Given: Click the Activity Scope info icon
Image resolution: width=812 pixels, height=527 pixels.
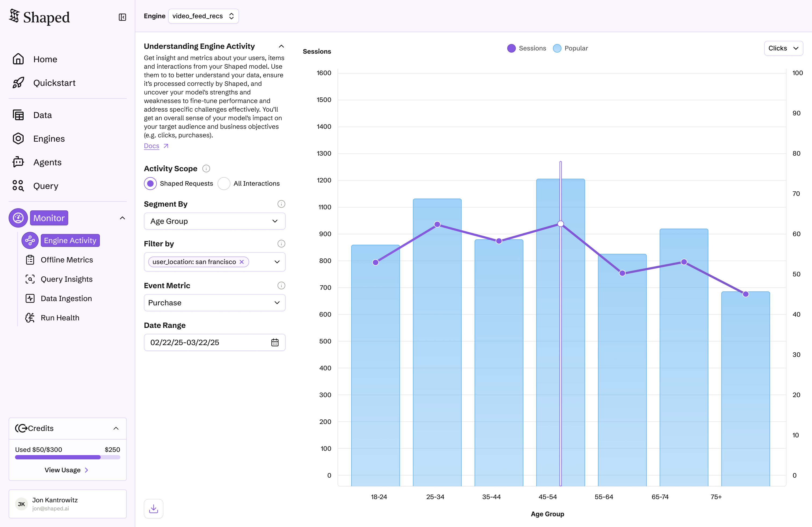Looking at the screenshot, I should [206, 169].
